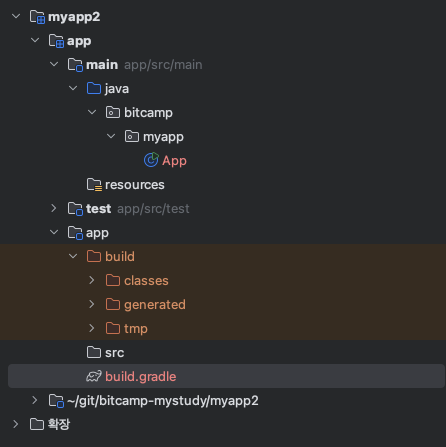Click the test source set folder icon
This screenshot has height=447, width=446.
point(75,209)
